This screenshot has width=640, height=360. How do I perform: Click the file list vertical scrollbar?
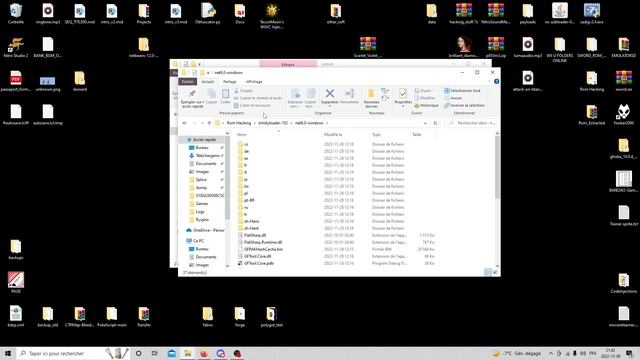497,167
